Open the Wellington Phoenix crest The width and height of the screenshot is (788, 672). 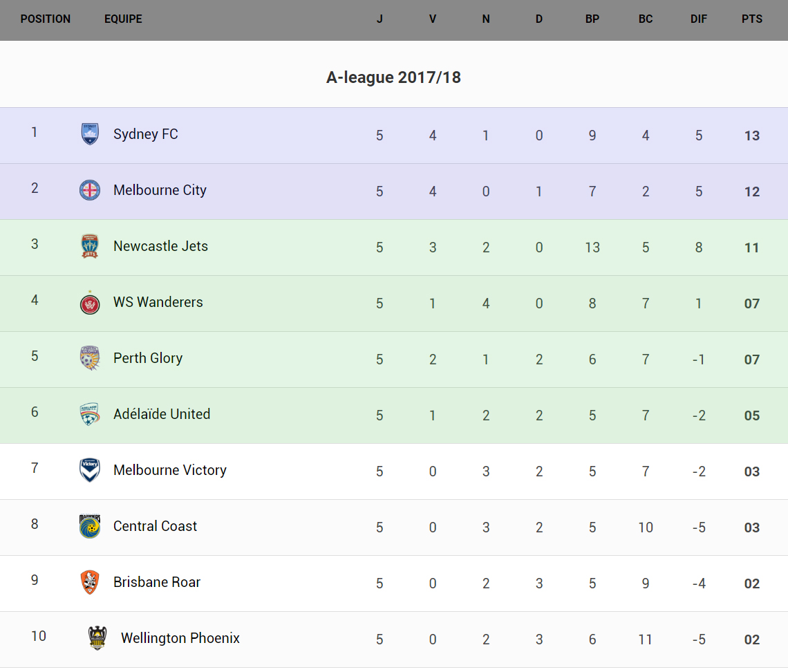(x=97, y=638)
